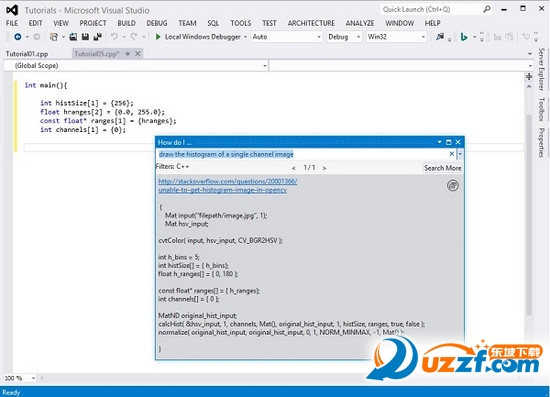
Task: Open the stackoverflow.com questions link
Action: pos(228,186)
